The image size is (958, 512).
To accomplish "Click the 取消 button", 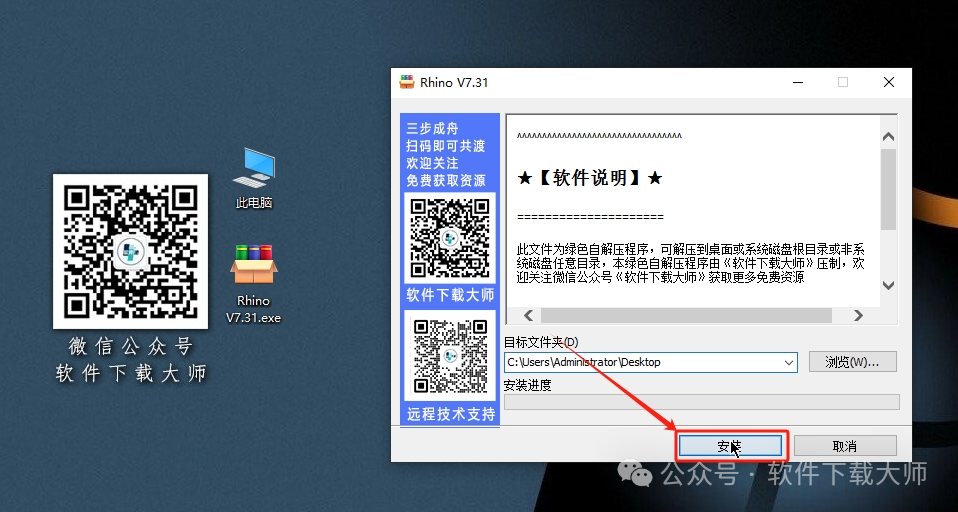I will pyautogui.click(x=845, y=447).
